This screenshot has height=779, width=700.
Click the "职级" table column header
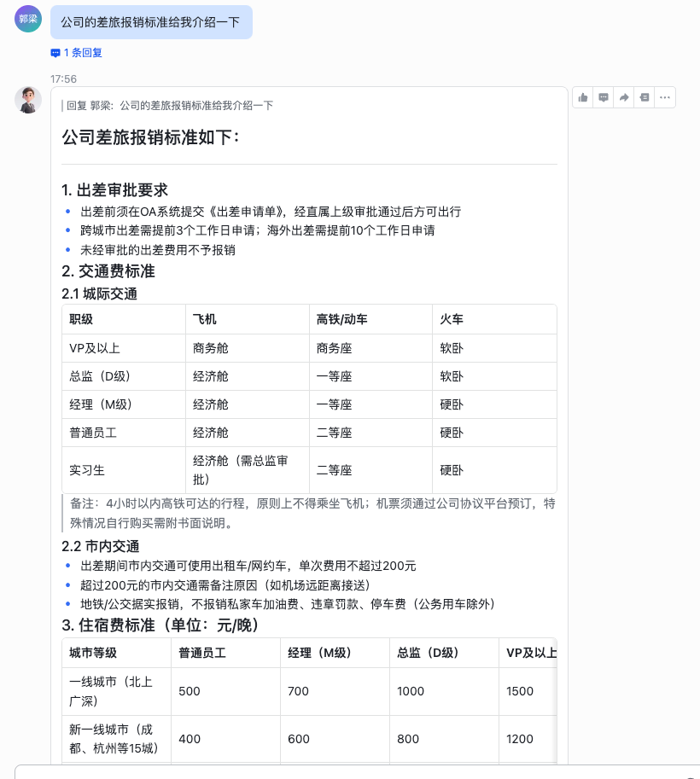81,319
